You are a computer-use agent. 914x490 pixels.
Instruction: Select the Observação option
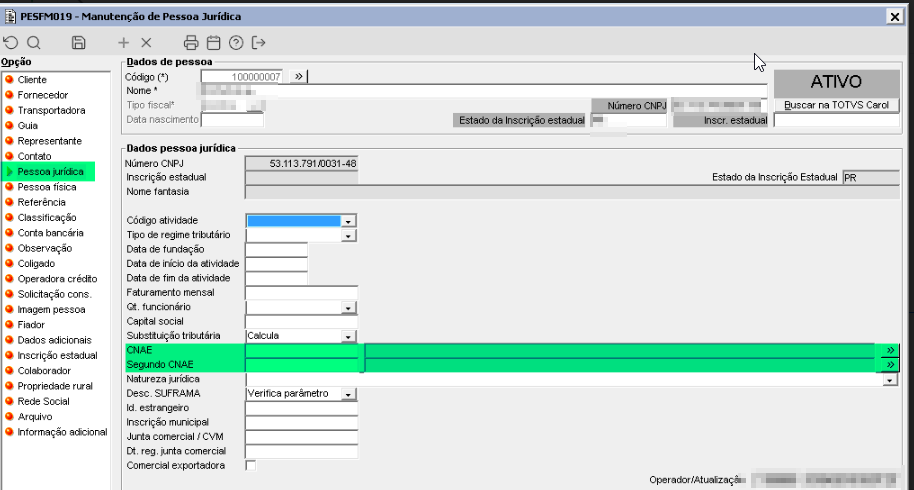tap(45, 248)
